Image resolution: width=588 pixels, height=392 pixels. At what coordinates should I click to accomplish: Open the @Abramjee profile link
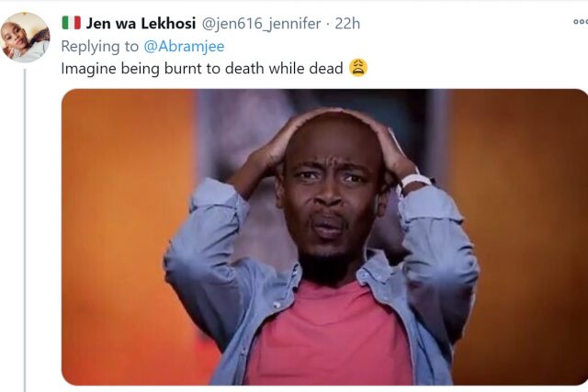184,47
